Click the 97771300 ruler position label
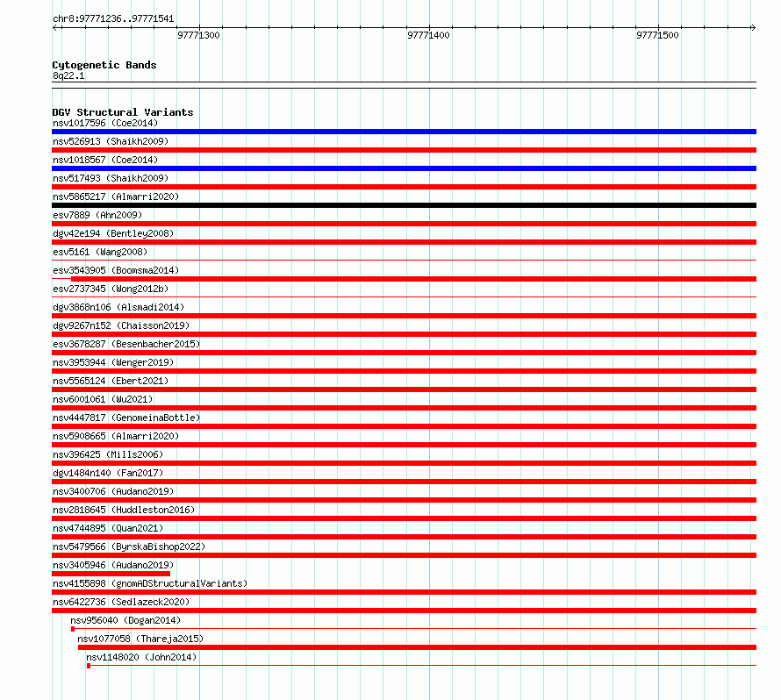Viewport: 781px width, 700px height. coord(198,35)
